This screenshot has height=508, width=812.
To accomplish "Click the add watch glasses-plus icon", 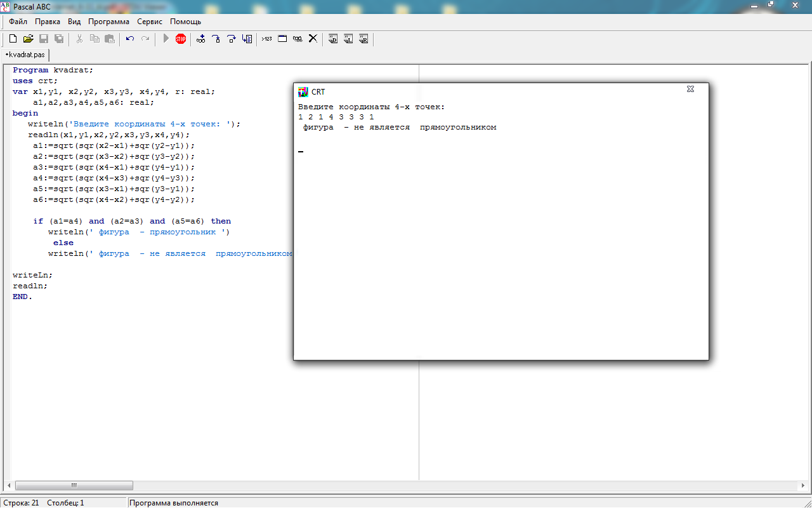I will pyautogui.click(x=201, y=39).
